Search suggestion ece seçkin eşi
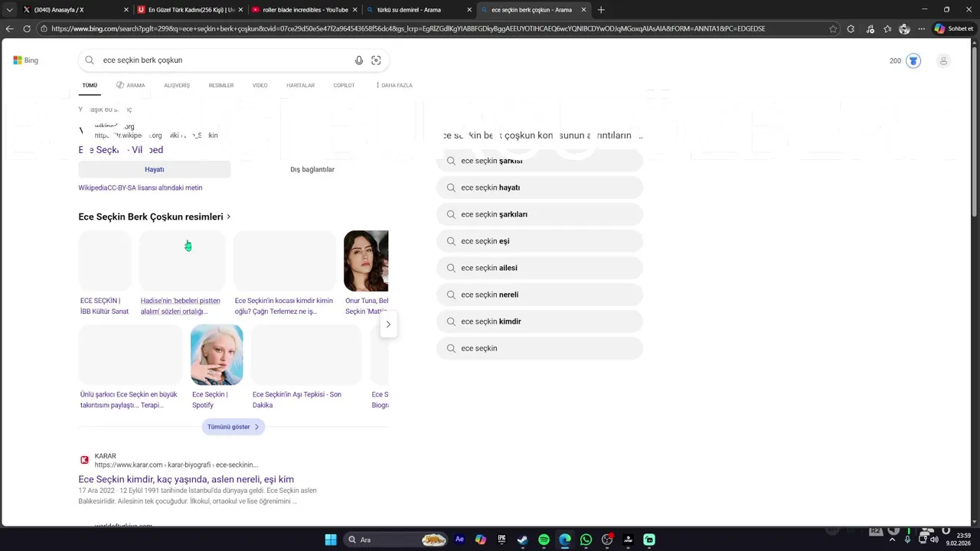980x551 pixels. (540, 241)
